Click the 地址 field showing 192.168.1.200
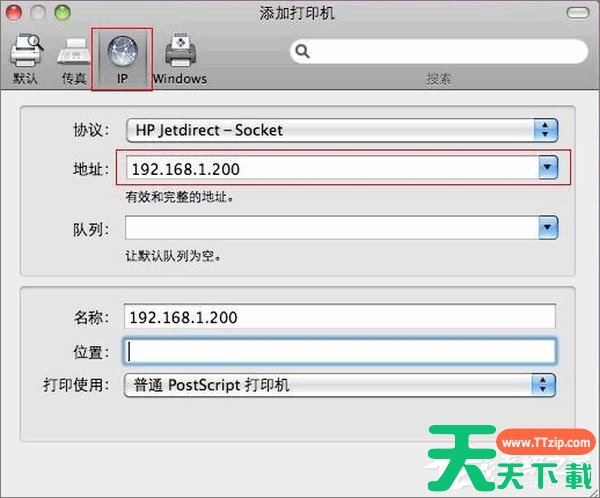 (330, 169)
